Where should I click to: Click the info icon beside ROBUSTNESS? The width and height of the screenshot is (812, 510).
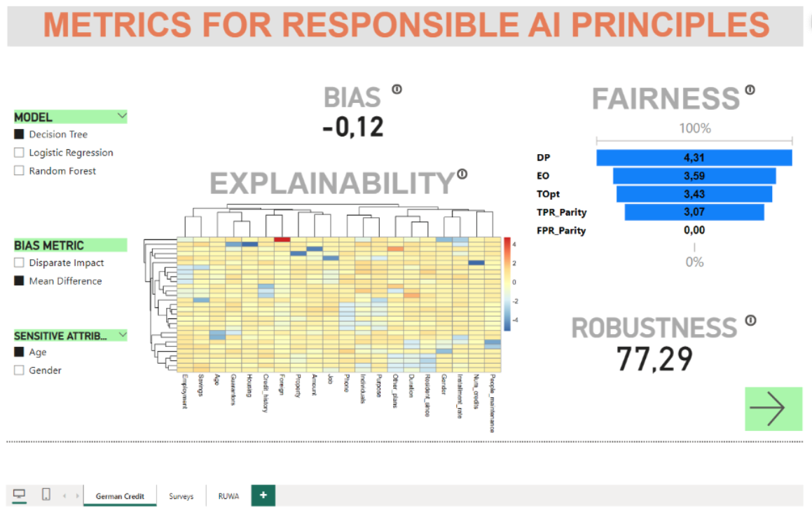click(750, 320)
